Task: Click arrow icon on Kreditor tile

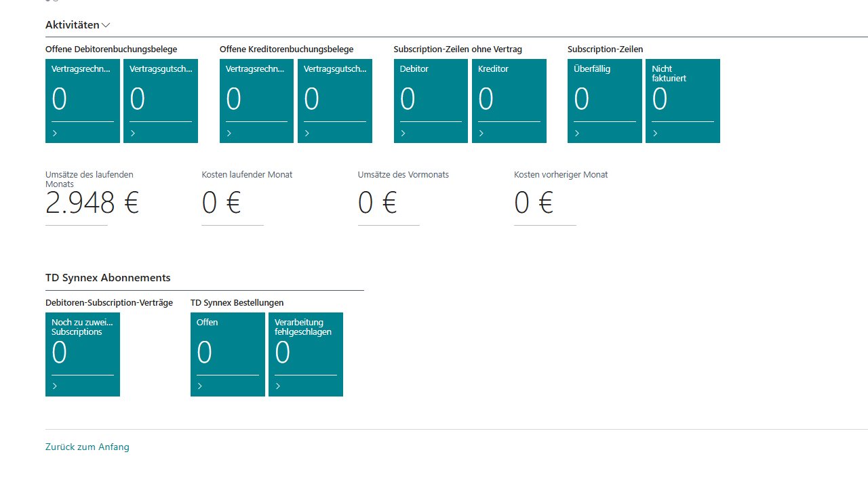Action: coord(481,134)
